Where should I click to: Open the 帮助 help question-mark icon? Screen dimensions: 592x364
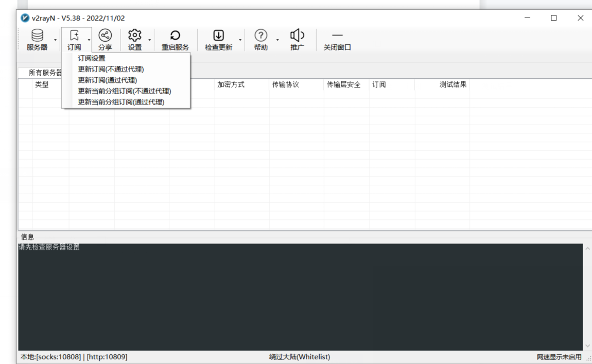(260, 36)
